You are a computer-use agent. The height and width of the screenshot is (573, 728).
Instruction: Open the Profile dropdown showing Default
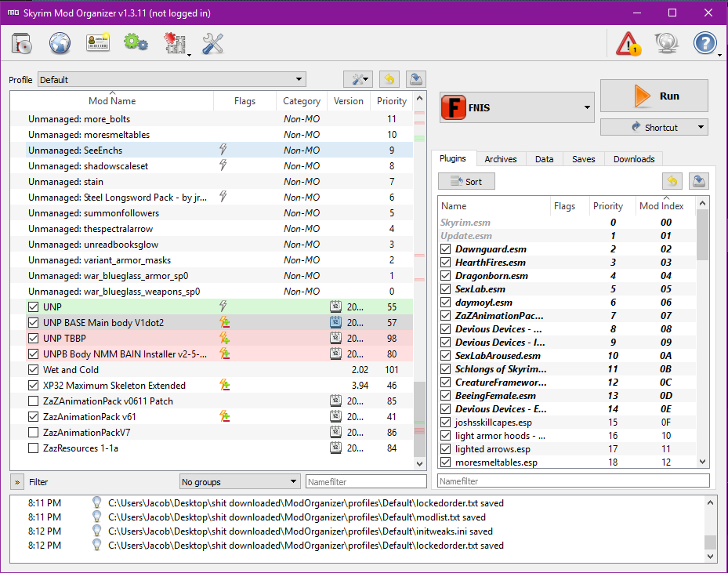(x=172, y=80)
